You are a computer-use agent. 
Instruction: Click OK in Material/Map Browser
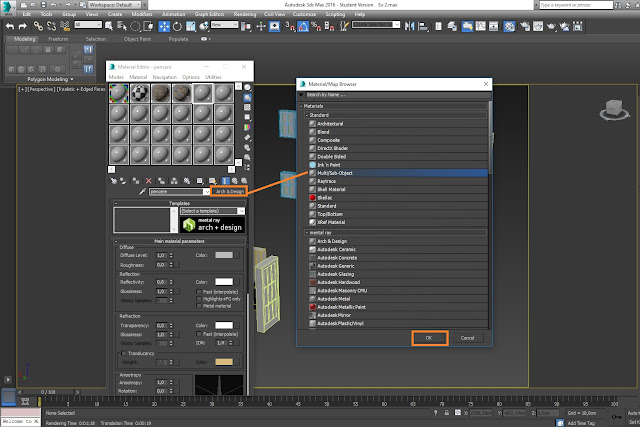click(x=429, y=338)
